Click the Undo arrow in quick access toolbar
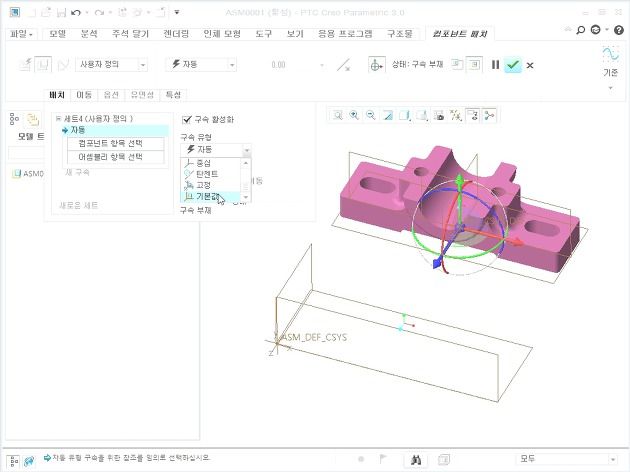Screen dimensions: 630x472 (x=76, y=12)
